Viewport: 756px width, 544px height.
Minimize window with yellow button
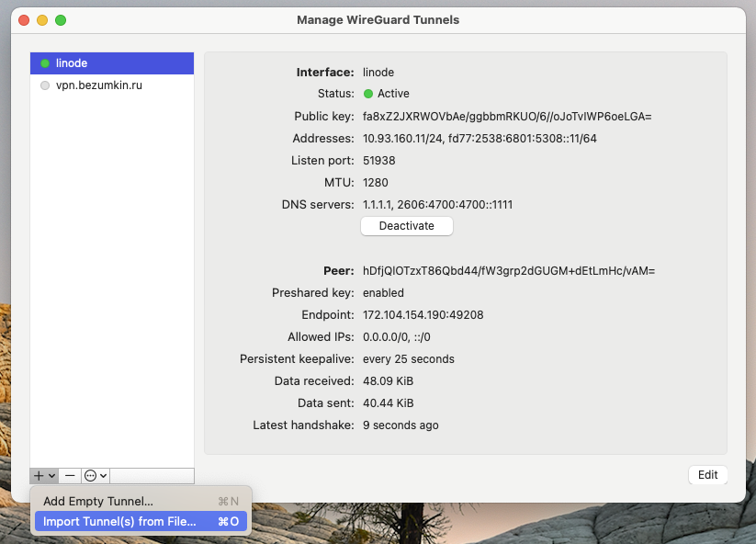click(x=42, y=20)
